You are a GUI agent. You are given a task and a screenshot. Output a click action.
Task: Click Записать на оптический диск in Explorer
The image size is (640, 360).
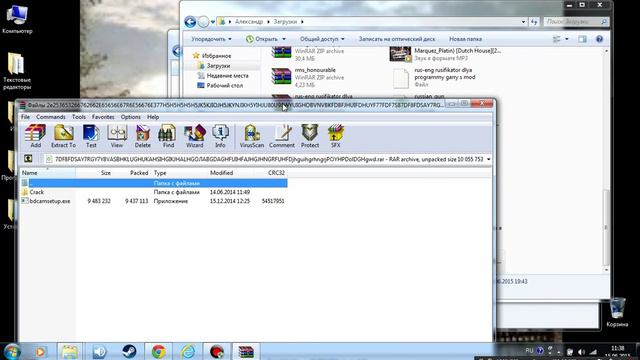[x=397, y=39]
